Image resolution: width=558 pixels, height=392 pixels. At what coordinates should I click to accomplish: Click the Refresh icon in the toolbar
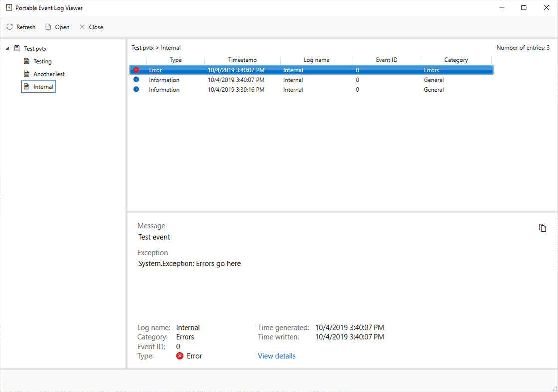[x=9, y=27]
